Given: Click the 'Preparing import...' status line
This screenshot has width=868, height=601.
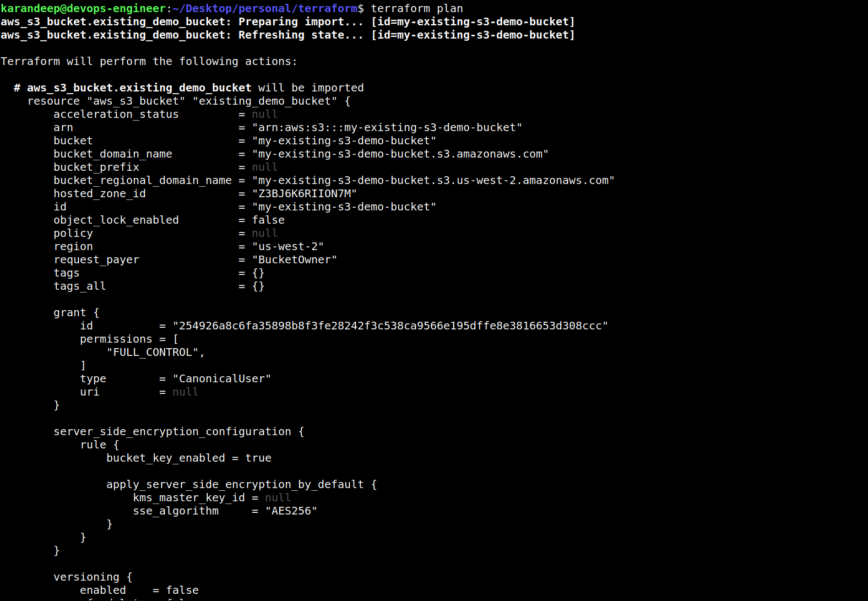Looking at the screenshot, I should (x=287, y=21).
